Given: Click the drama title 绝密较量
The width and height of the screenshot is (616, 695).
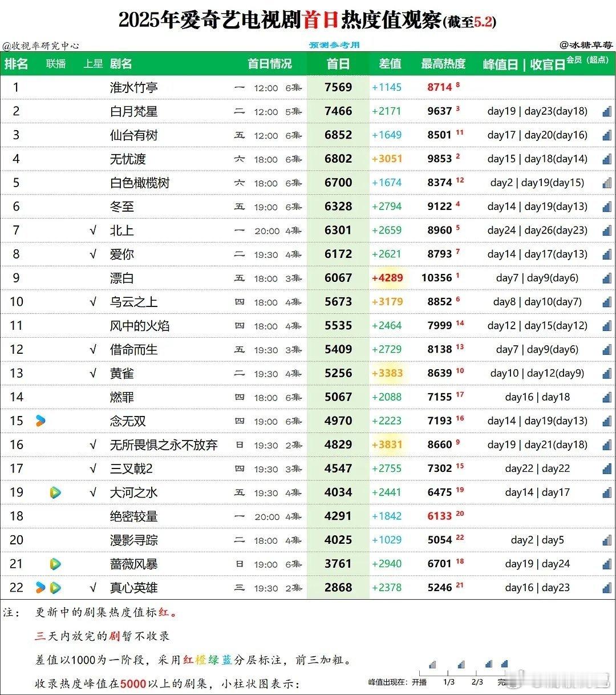Looking at the screenshot, I should [x=134, y=516].
